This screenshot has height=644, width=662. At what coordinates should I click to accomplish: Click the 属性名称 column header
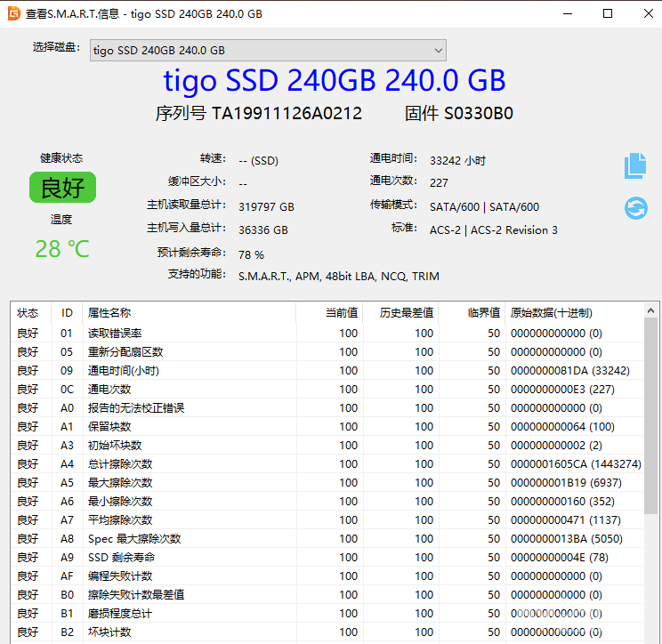(109, 313)
